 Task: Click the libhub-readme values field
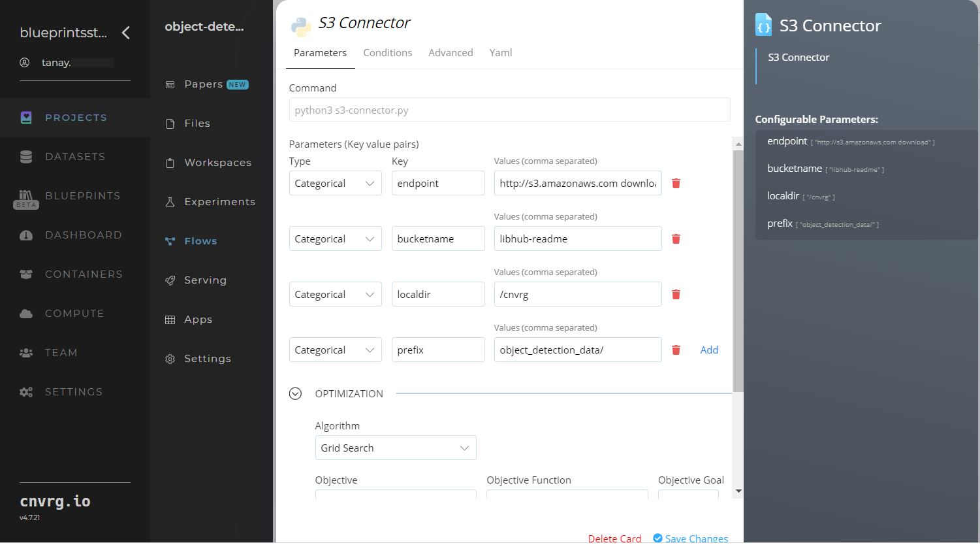[x=578, y=239]
